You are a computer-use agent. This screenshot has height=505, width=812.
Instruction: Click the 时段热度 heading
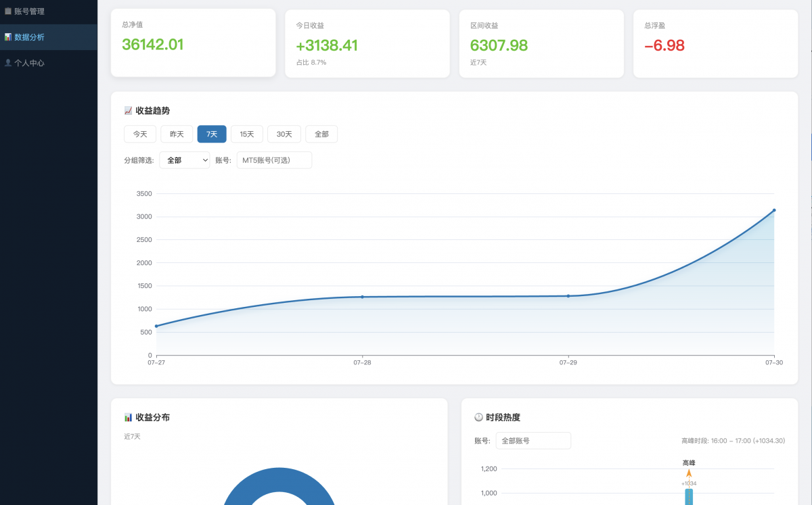(x=503, y=417)
